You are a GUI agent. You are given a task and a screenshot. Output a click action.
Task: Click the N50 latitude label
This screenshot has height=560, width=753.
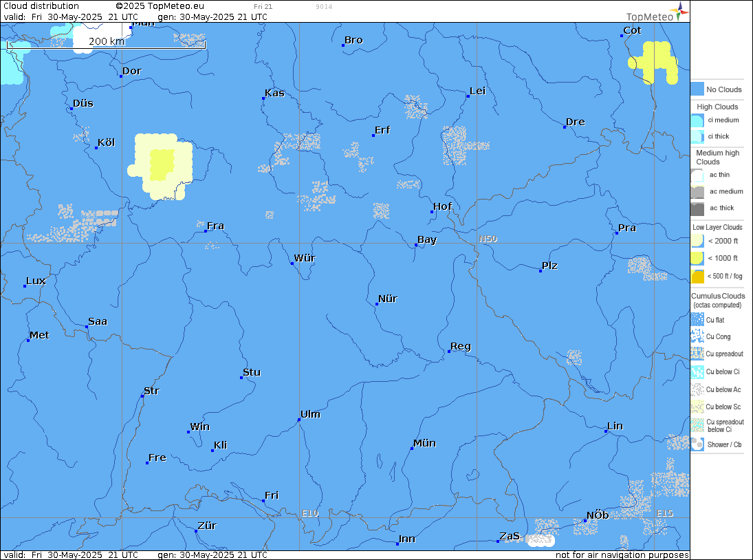pyautogui.click(x=488, y=239)
